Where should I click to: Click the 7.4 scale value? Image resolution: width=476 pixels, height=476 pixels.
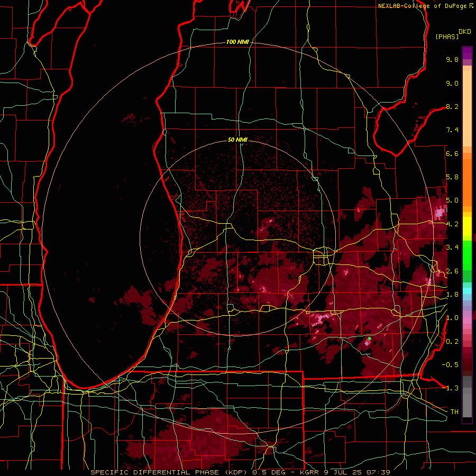coord(452,130)
